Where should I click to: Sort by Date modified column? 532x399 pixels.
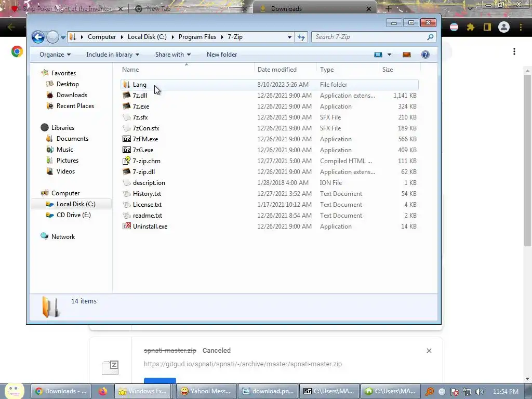click(x=277, y=70)
